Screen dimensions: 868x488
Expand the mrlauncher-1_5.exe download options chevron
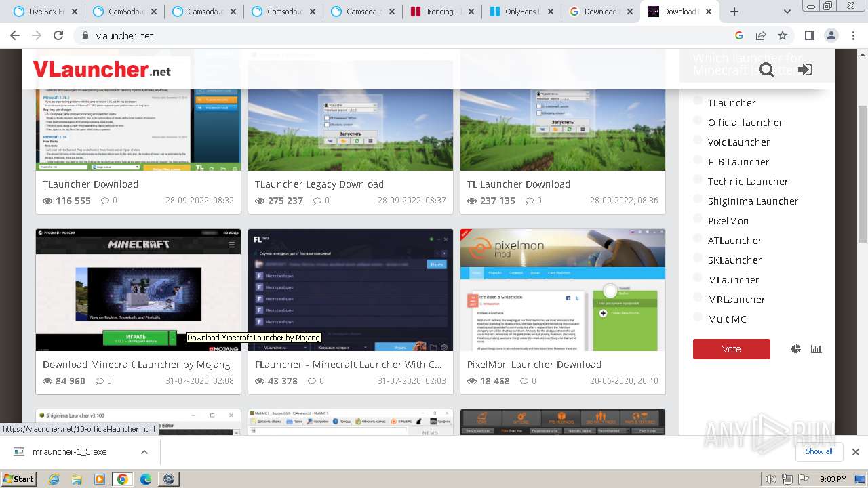coord(144,452)
